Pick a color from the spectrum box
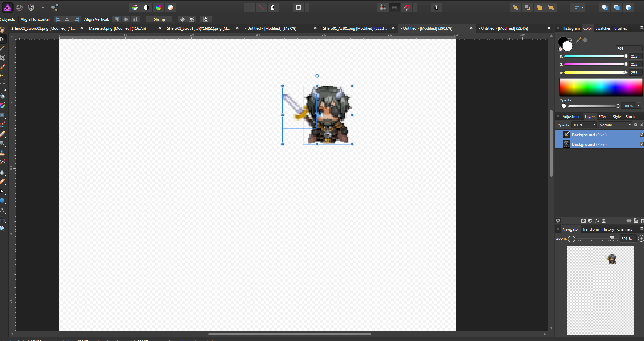This screenshot has height=341, width=644. [x=601, y=87]
